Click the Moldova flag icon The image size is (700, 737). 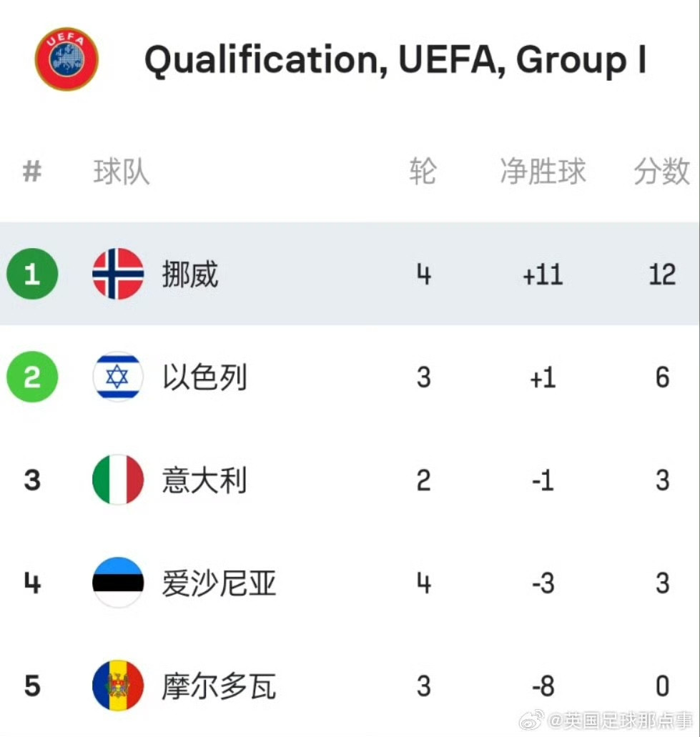[x=118, y=686]
